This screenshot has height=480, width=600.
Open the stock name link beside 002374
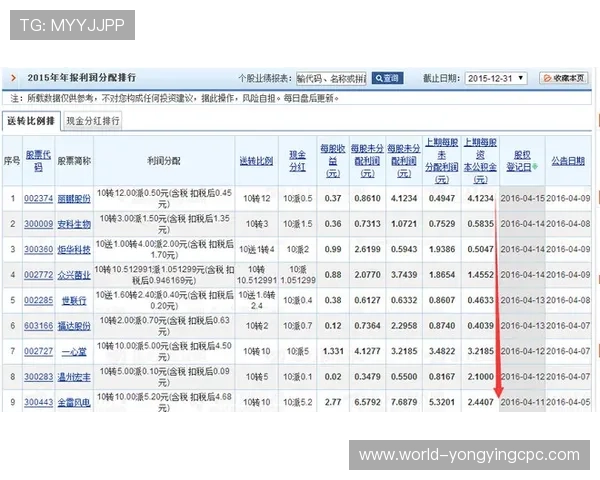[74, 199]
